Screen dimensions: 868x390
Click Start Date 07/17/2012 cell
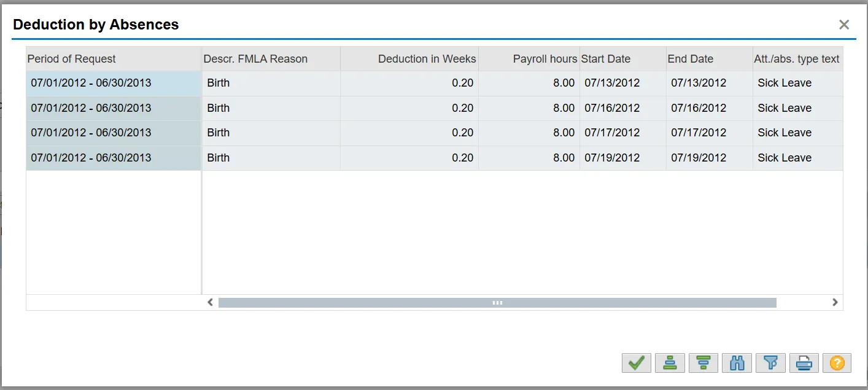pyautogui.click(x=623, y=133)
